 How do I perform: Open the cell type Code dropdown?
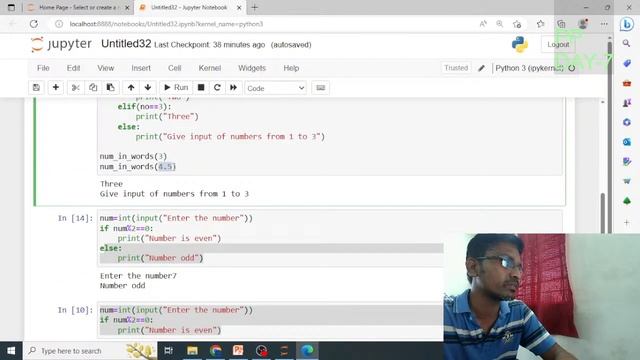(276, 88)
